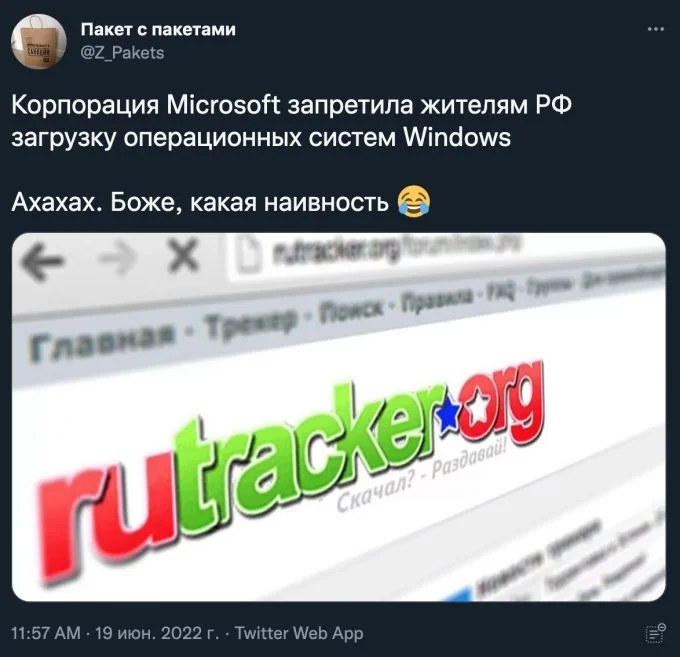Click the page document icon in address bar
The image size is (680, 657).
coord(249,254)
